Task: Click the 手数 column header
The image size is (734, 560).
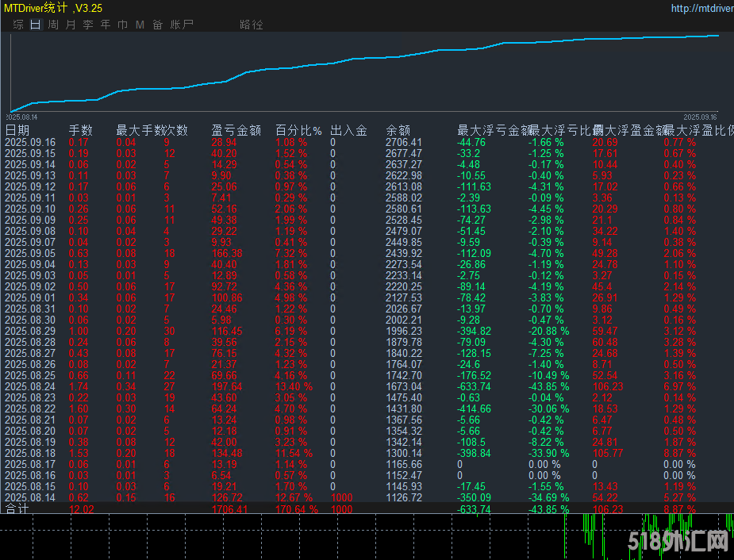Action: [x=80, y=130]
